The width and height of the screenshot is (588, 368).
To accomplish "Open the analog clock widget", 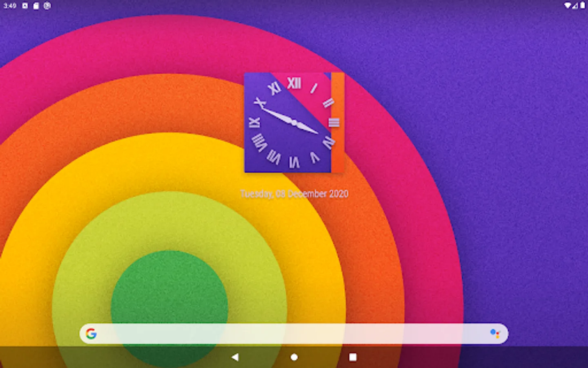I will [x=294, y=122].
